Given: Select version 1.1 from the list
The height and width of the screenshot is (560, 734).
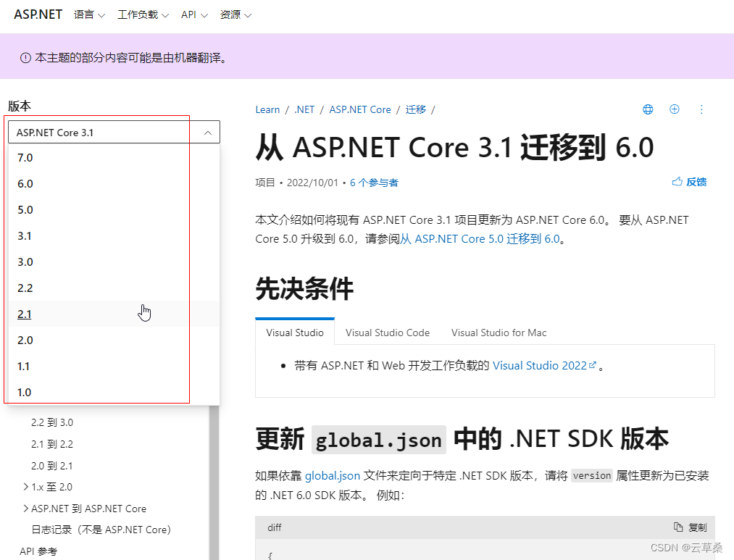Looking at the screenshot, I should [x=114, y=367].
